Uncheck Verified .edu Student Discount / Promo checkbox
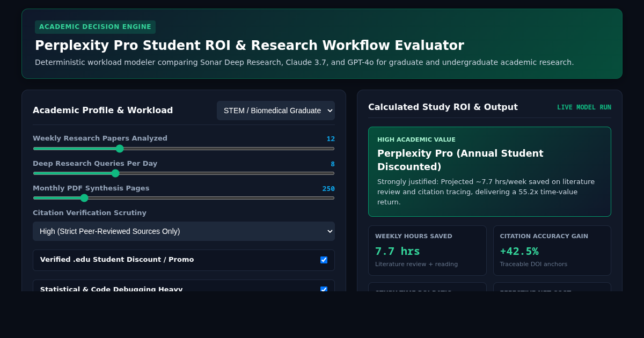The height and width of the screenshot is (338, 644). (324, 260)
